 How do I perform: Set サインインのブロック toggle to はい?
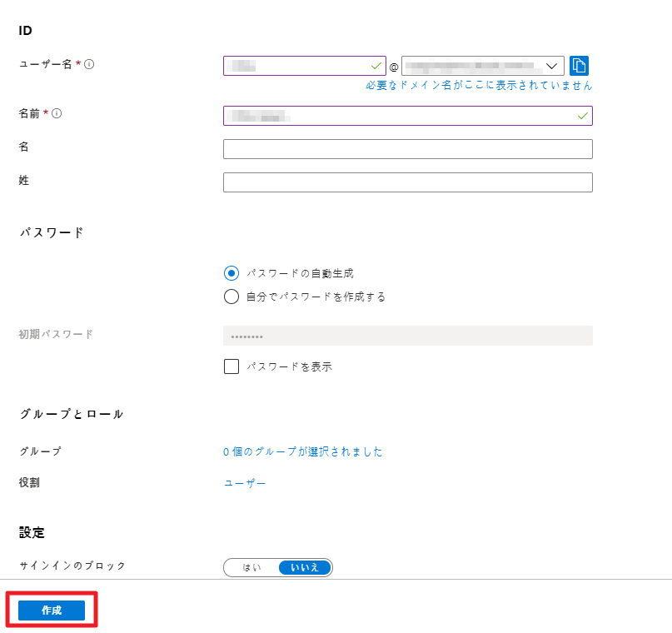tap(251, 567)
